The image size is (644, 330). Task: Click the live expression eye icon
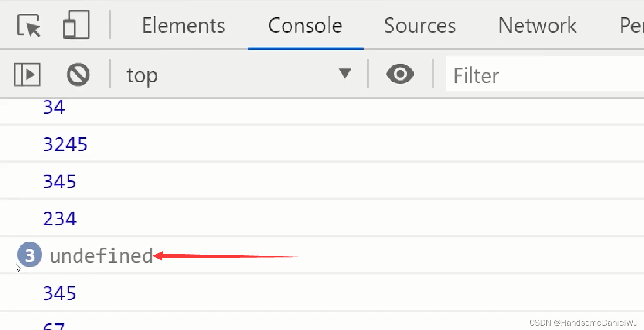tap(400, 75)
